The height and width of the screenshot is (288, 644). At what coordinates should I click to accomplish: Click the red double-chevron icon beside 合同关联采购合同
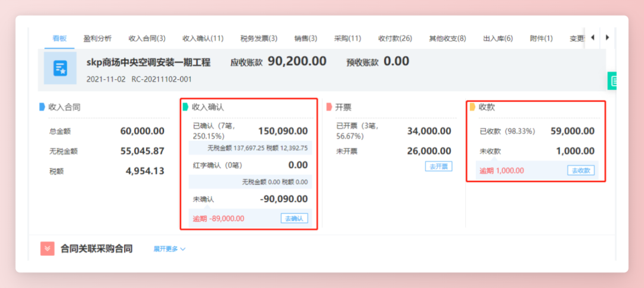[48, 249]
